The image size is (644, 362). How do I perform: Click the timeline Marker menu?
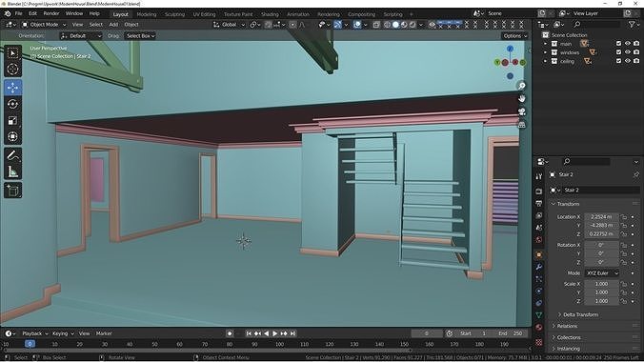(x=104, y=333)
